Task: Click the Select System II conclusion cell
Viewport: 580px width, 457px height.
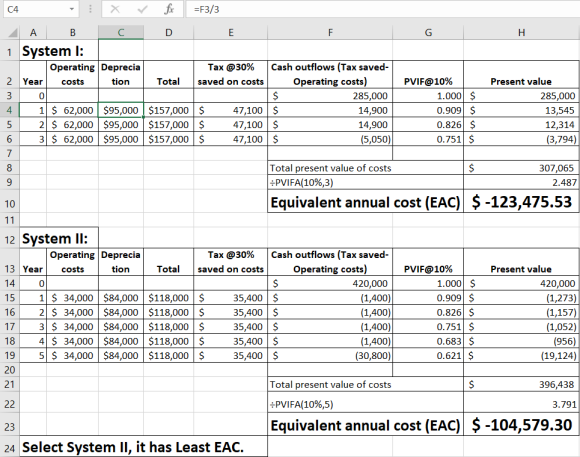Action: coord(144,447)
